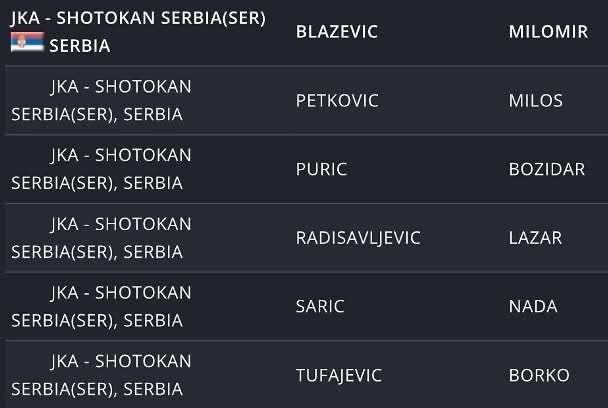
Task: Click the PURIC surname cell
Action: tap(321, 169)
